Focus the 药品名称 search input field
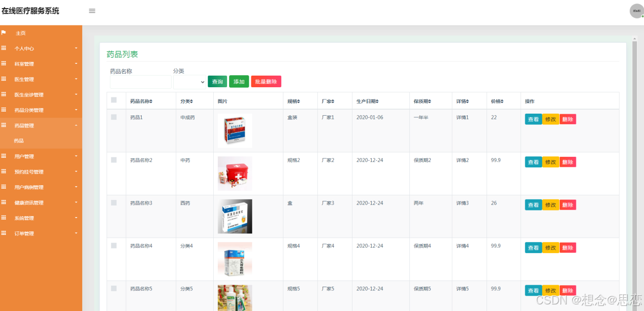This screenshot has width=644, height=311. pyautogui.click(x=141, y=82)
